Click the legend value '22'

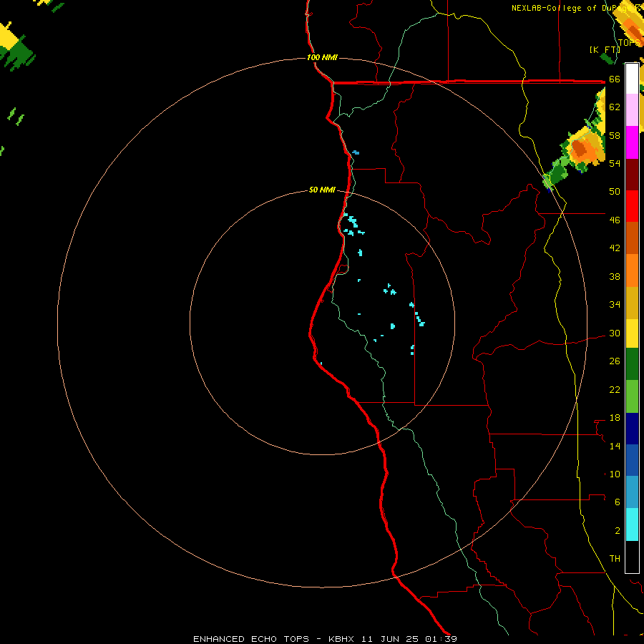click(615, 389)
